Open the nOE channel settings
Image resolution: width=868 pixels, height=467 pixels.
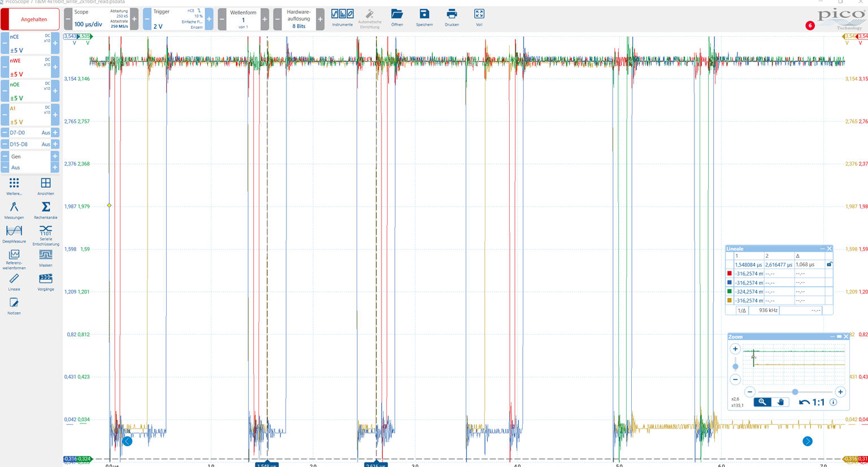[30, 90]
